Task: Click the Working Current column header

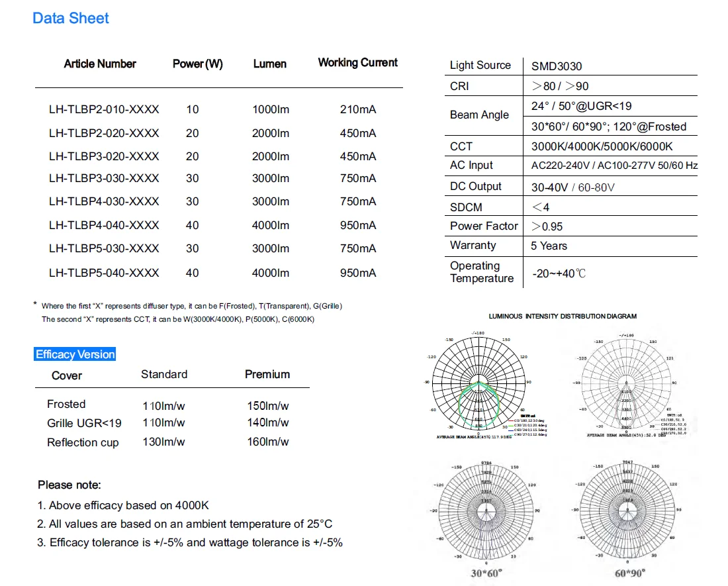Action: click(x=357, y=62)
